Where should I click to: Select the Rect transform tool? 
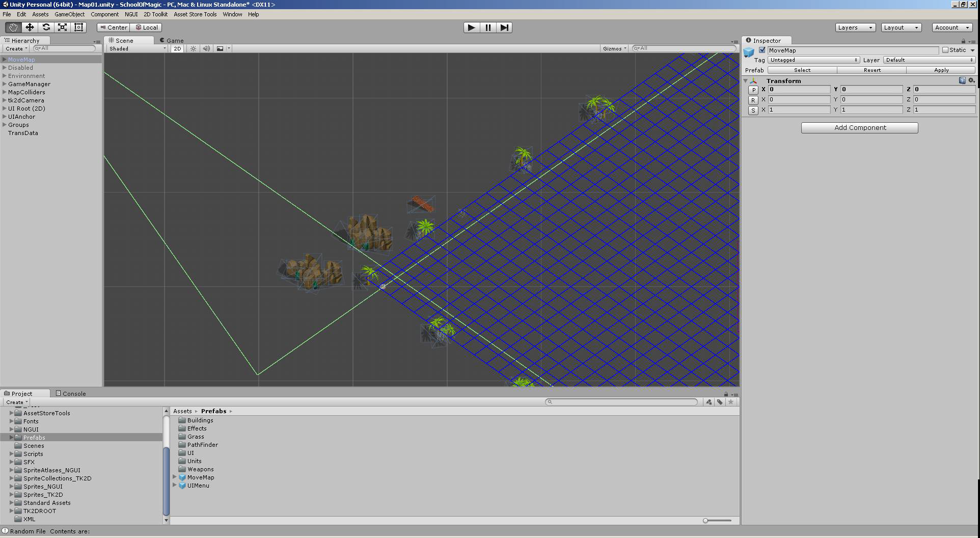78,28
